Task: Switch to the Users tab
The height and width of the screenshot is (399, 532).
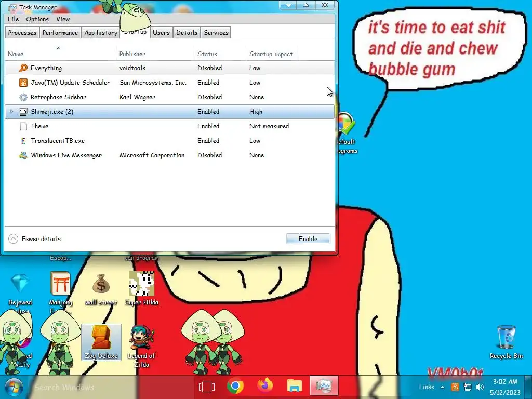Action: tap(161, 33)
